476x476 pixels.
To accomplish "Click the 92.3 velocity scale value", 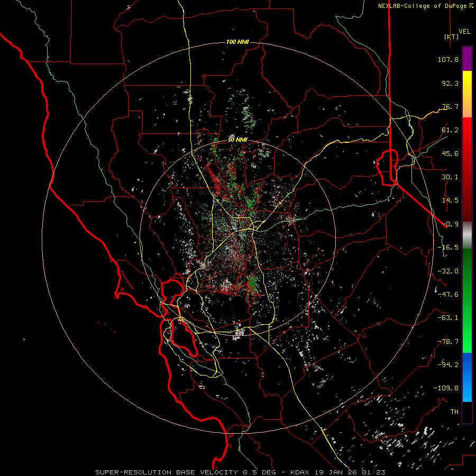I will [450, 83].
